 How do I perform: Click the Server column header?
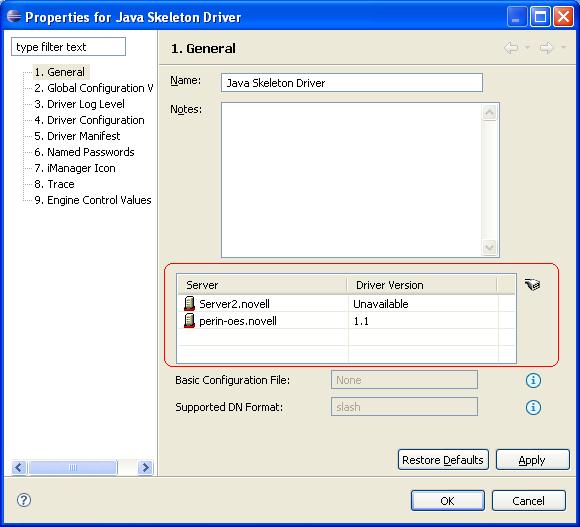click(262, 285)
